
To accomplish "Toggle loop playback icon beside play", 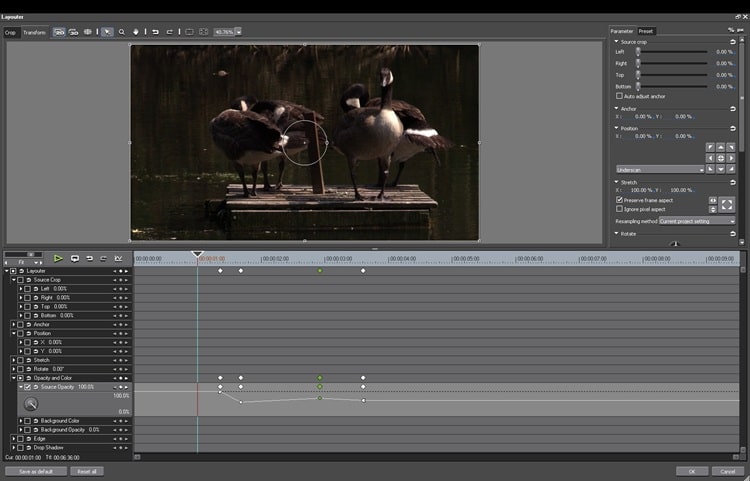I will pyautogui.click(x=75, y=259).
